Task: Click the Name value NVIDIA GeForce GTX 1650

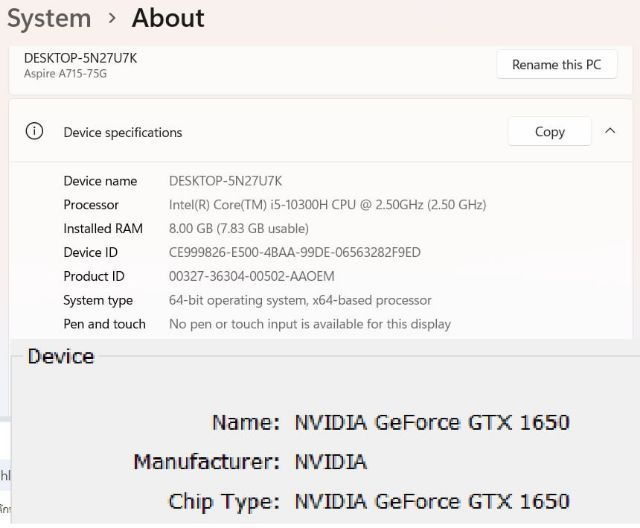Action: click(x=432, y=422)
